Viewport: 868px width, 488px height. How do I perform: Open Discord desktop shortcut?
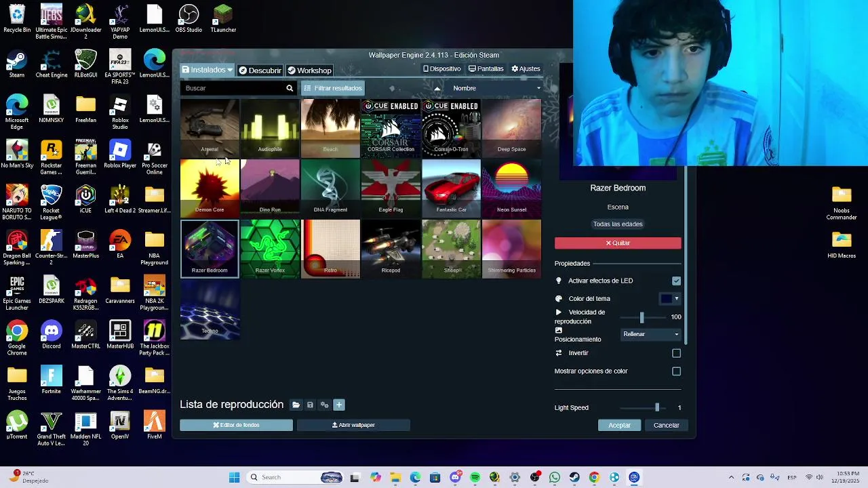(x=52, y=335)
